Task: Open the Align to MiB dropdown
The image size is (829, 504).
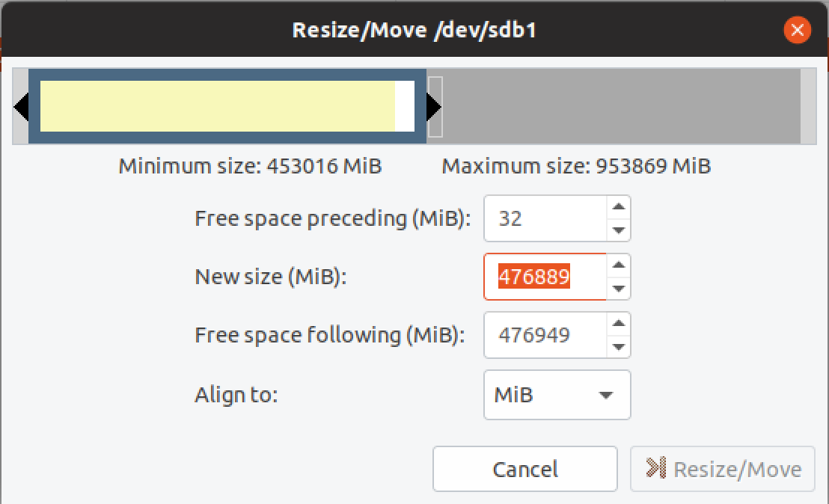Action: [x=557, y=395]
